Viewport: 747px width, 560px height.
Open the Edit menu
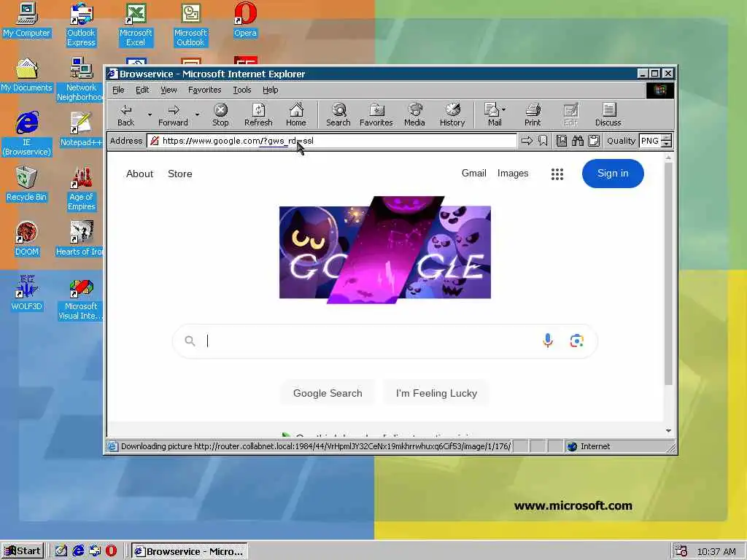pyautogui.click(x=142, y=90)
